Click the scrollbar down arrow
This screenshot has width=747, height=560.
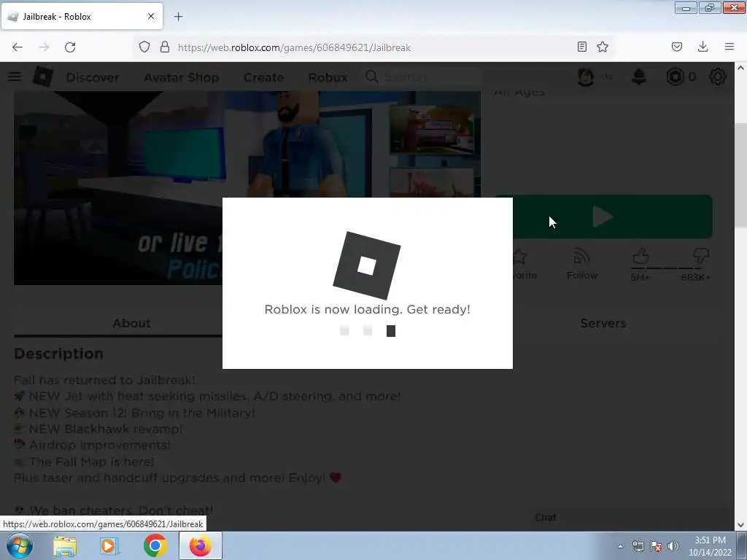pos(740,525)
